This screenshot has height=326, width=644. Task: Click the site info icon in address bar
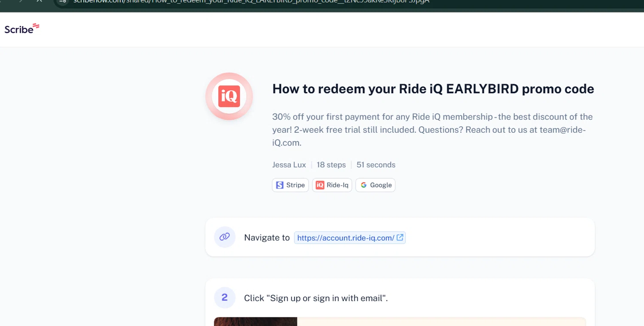(x=63, y=1)
